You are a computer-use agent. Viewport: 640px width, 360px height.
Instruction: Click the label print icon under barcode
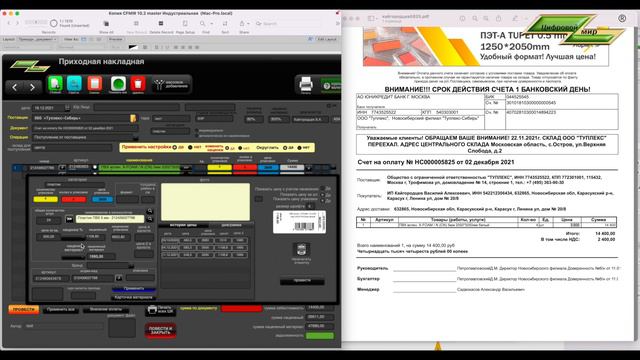pyautogui.click(x=301, y=249)
